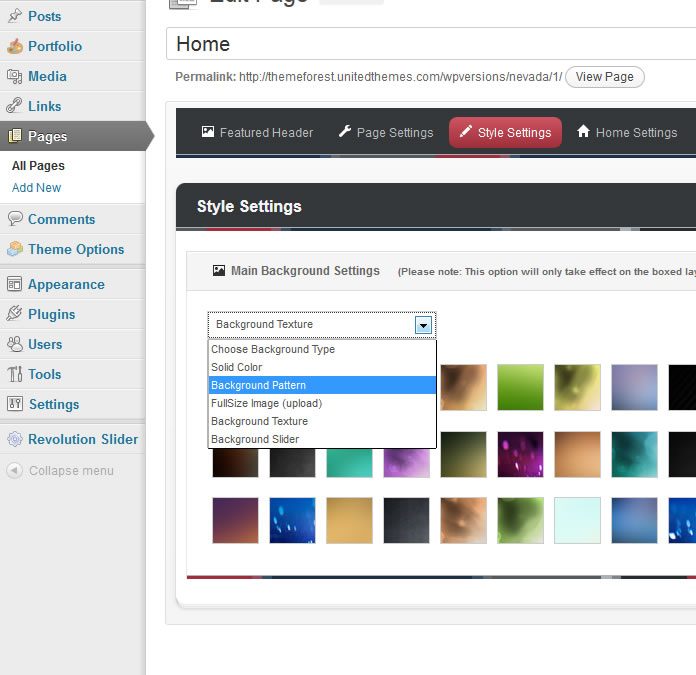
Task: Open the background type dropdown arrow
Action: 423,325
